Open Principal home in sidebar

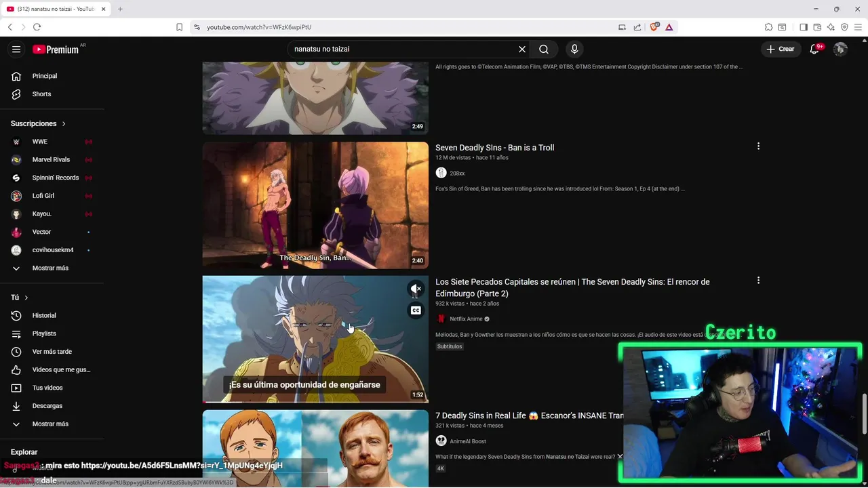point(52,76)
